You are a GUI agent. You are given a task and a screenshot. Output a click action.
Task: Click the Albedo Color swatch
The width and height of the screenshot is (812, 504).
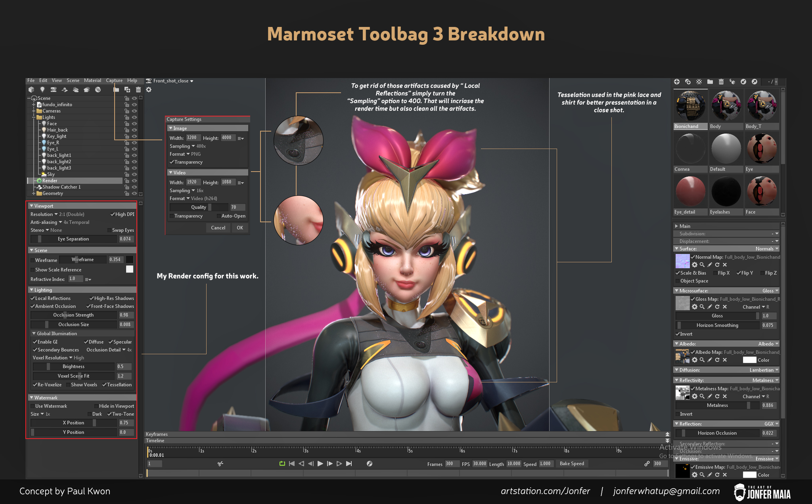point(749,360)
